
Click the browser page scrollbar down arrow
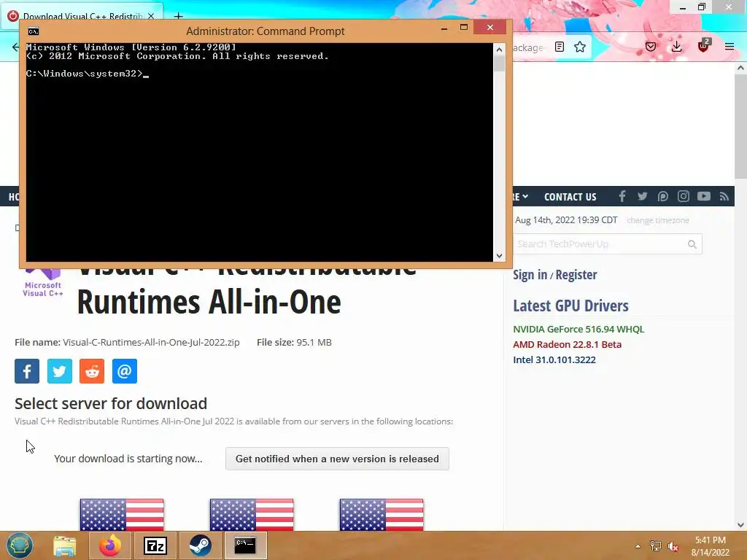740,525
